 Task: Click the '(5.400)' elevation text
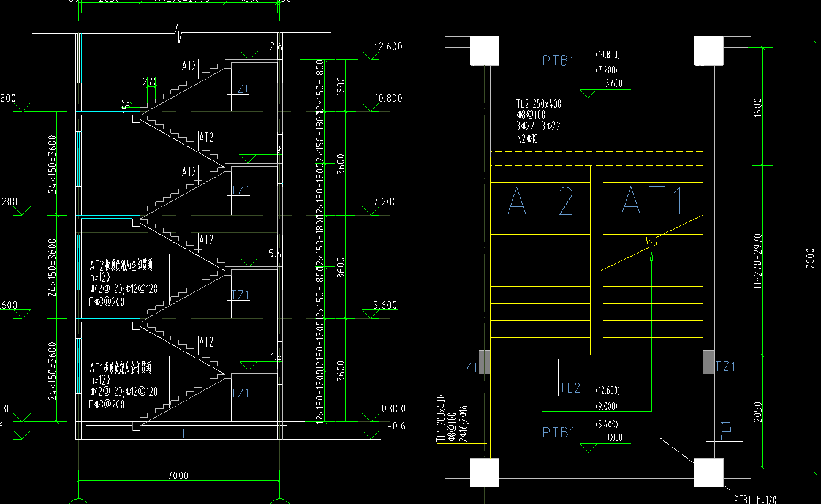(606, 424)
